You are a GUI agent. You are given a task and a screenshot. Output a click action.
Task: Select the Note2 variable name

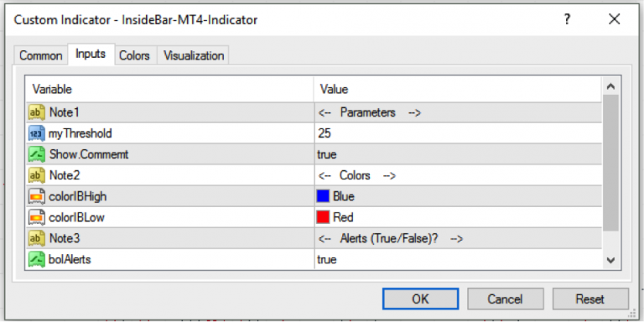[65, 175]
